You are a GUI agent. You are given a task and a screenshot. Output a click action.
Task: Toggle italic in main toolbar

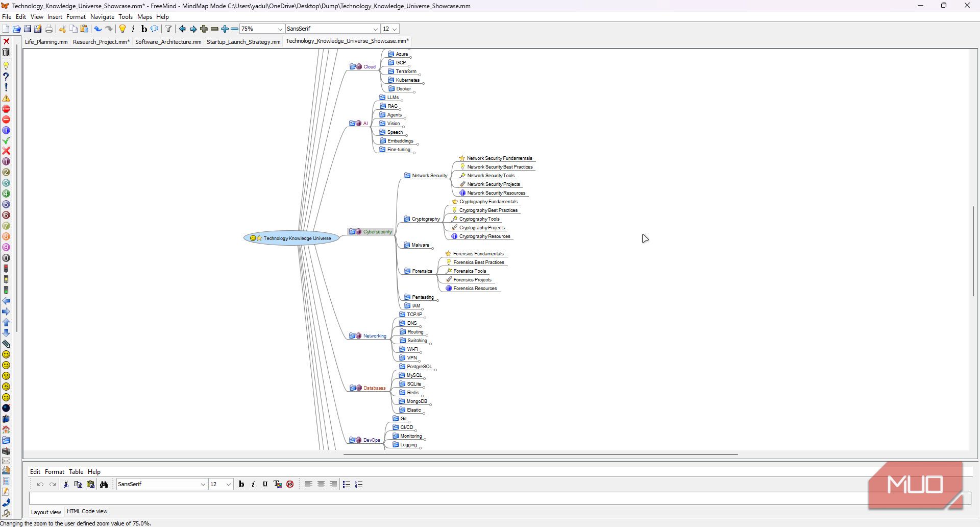click(x=133, y=29)
